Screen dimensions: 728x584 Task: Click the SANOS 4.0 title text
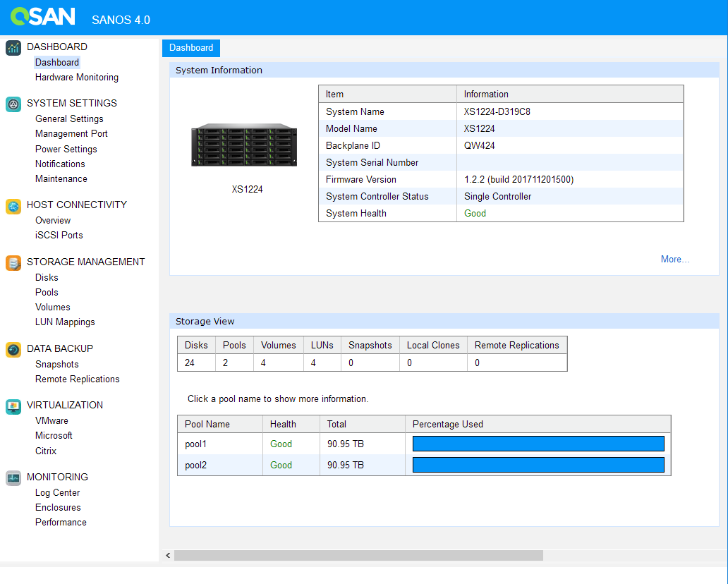(121, 20)
